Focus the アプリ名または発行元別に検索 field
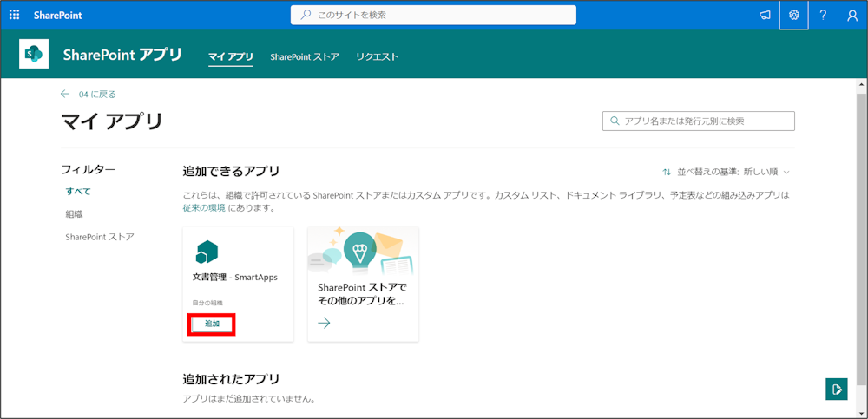The height and width of the screenshot is (419, 868). [699, 121]
